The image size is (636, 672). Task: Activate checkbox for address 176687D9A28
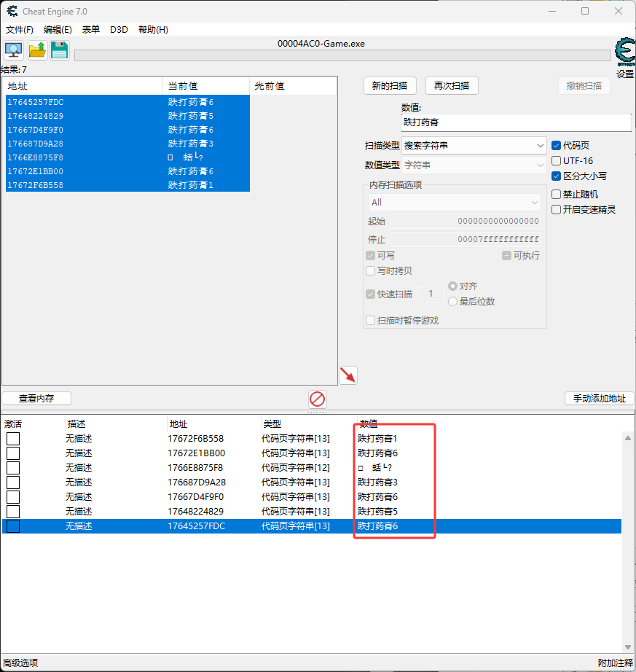pyautogui.click(x=13, y=482)
